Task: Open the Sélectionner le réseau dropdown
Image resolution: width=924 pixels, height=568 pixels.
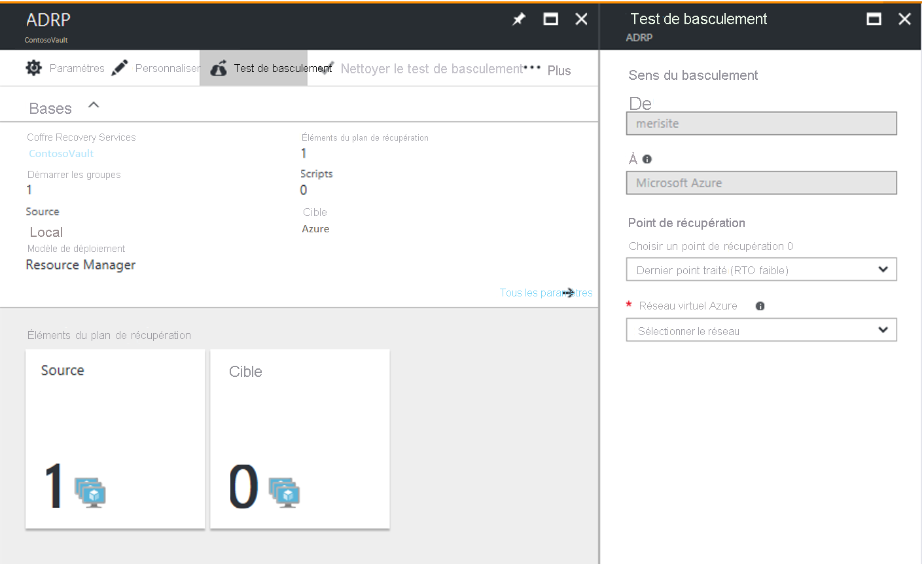Action: (x=762, y=330)
